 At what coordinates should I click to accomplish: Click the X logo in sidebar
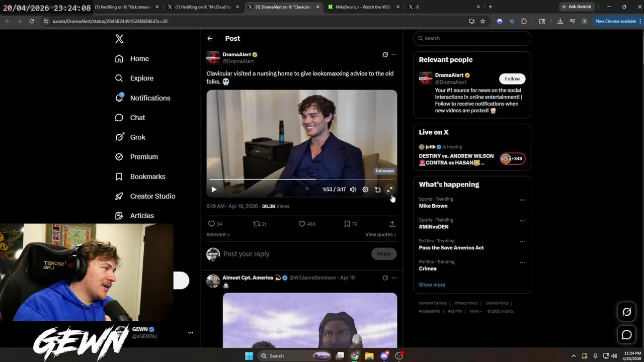pyautogui.click(x=119, y=39)
